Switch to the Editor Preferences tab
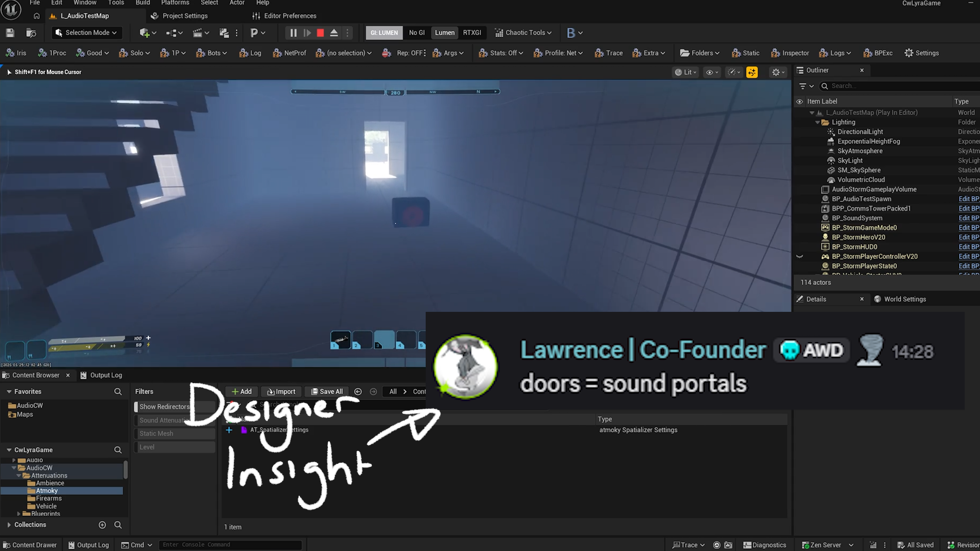This screenshot has height=551, width=980. pyautogui.click(x=285, y=16)
